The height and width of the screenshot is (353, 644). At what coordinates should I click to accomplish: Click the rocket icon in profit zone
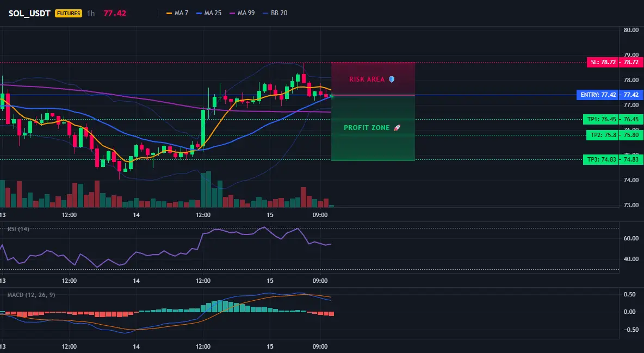click(397, 128)
